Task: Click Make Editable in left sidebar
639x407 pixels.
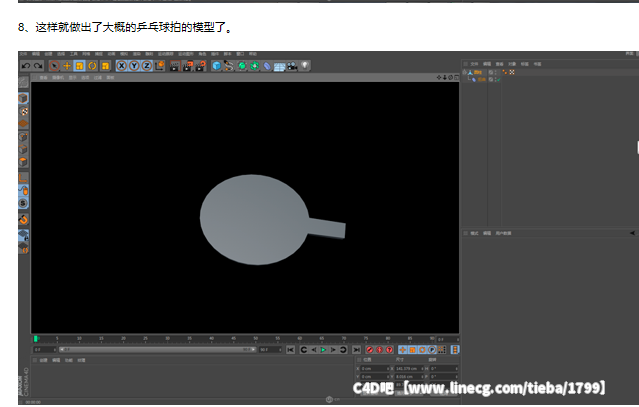Action: pos(23,83)
